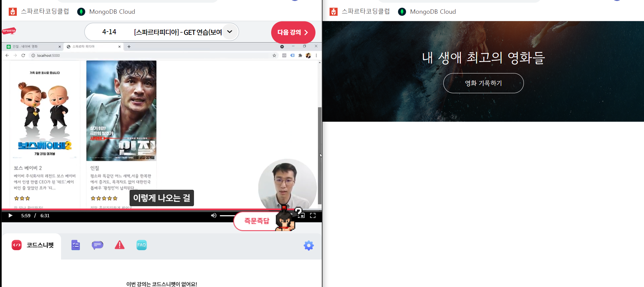Click the three-star rating under 보스 베이비 2

22,198
